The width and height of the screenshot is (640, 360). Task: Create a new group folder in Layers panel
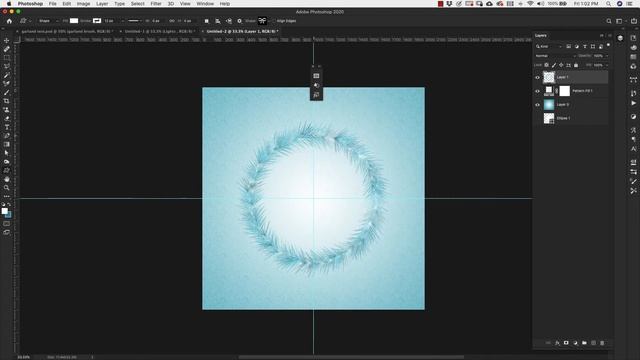(584, 343)
